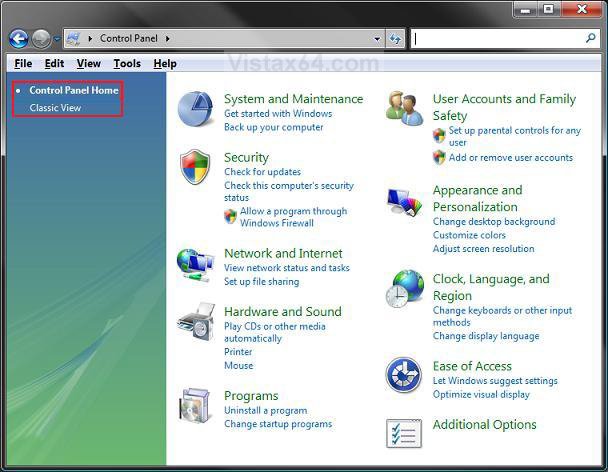608x472 pixels.
Task: Click shield icon beside Allow a program through
Action: 230,216
